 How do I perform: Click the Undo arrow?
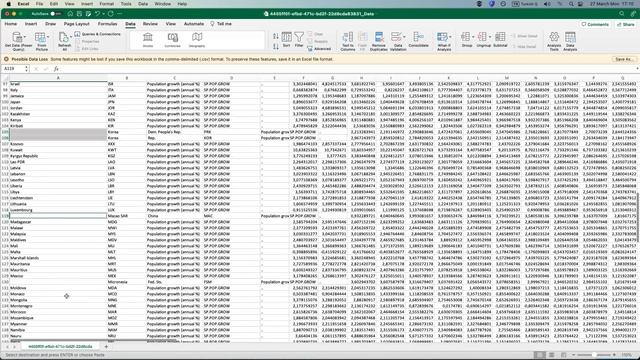coord(97,14)
